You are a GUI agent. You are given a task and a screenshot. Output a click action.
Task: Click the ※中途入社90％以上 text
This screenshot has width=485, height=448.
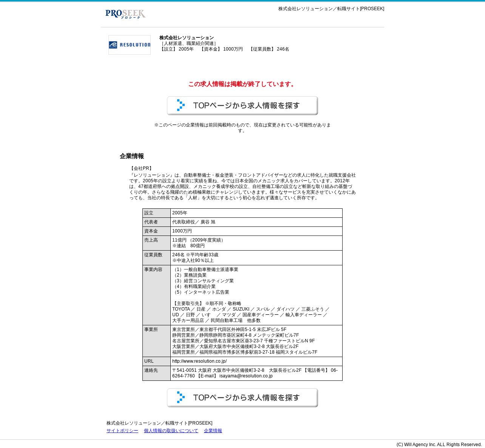click(193, 260)
